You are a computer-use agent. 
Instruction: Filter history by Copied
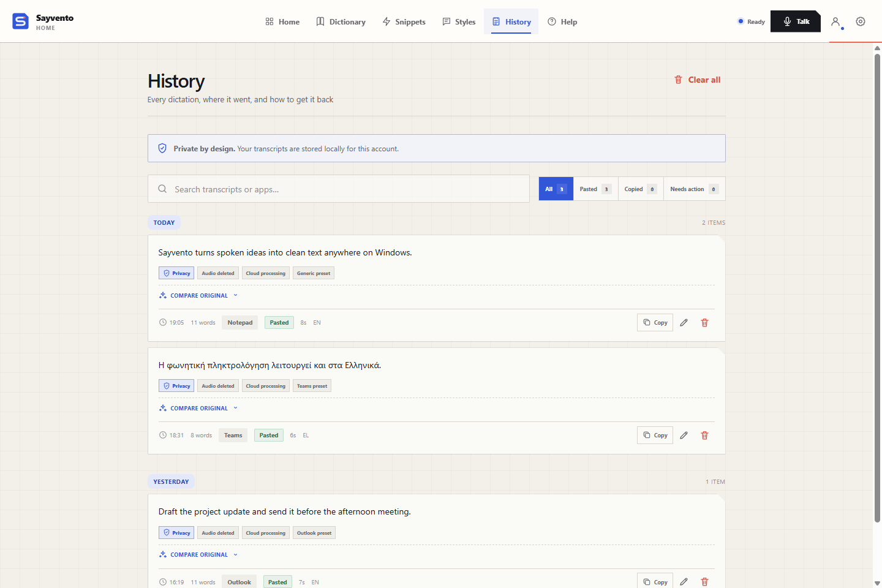[641, 189]
